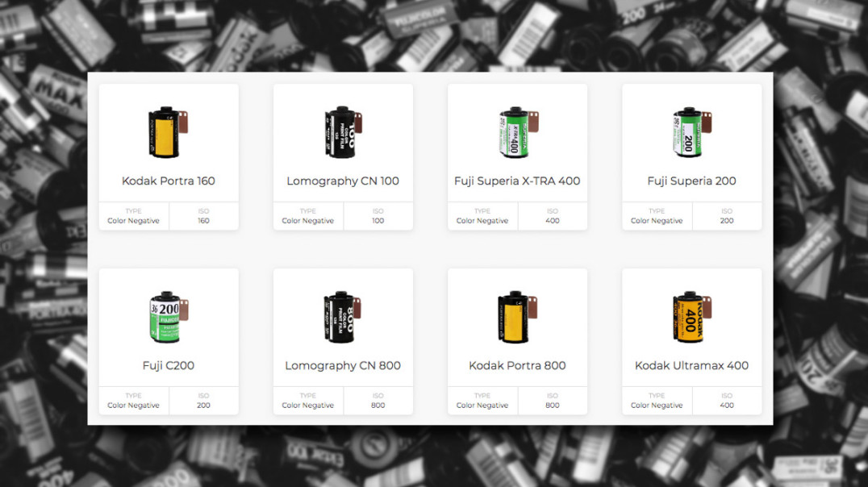868x487 pixels.
Task: Click the ISO value 160 under Kodak Portra 160
Action: pyautogui.click(x=204, y=221)
